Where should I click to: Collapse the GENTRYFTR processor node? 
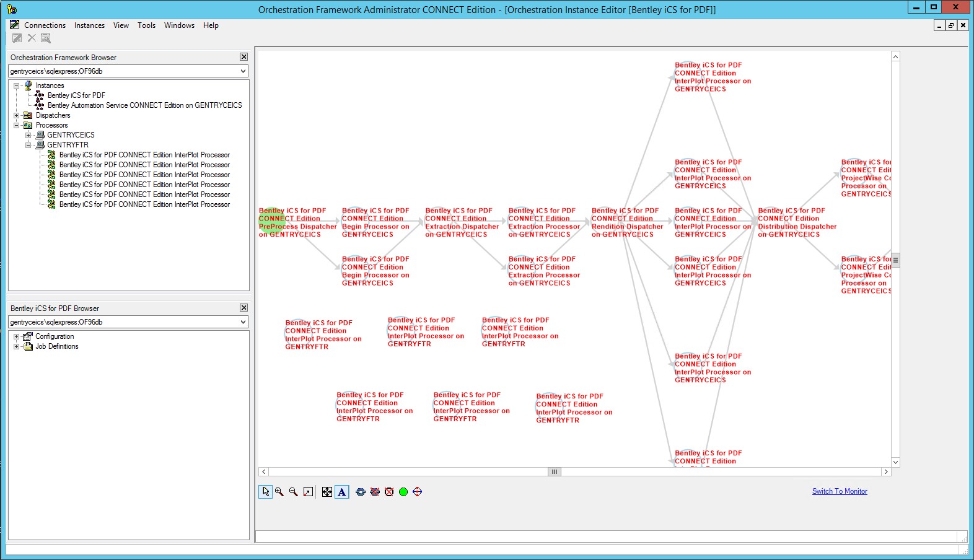coord(29,145)
